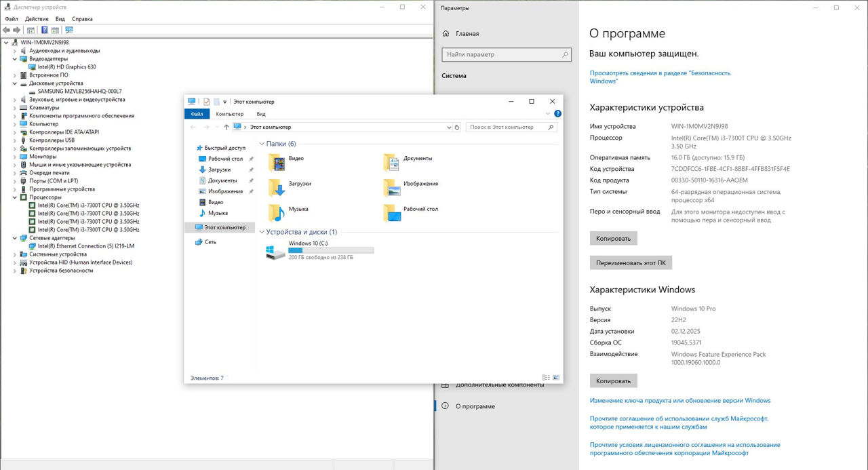The height and width of the screenshot is (470, 868).
Task: Click the refresh icon beside the Explorer address bar
Action: (x=457, y=127)
